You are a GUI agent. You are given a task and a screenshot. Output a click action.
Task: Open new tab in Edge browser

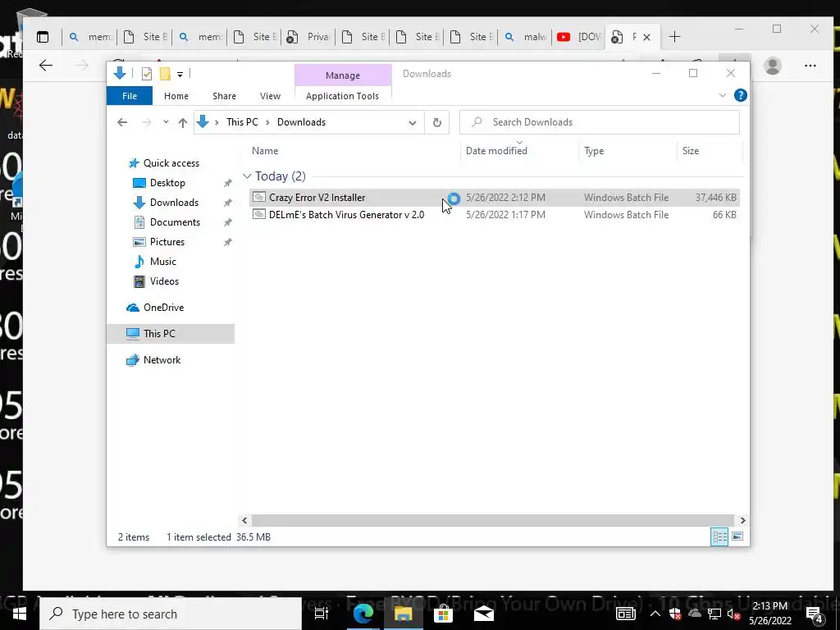tap(674, 37)
